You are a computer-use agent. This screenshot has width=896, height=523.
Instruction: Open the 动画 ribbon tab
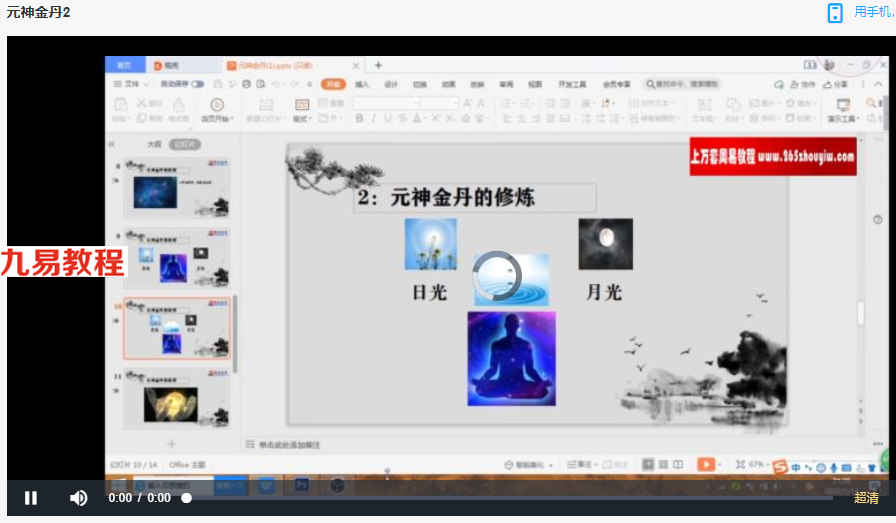[x=449, y=84]
